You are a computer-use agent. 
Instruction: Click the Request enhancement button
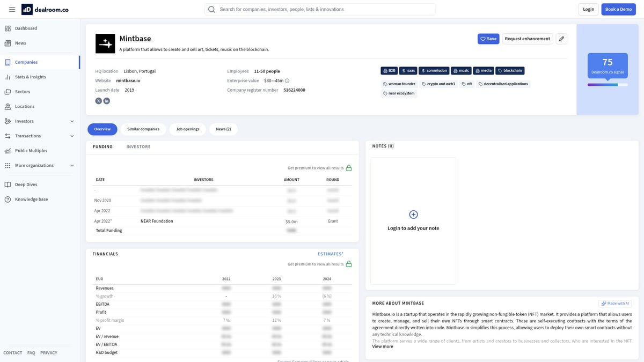(528, 39)
